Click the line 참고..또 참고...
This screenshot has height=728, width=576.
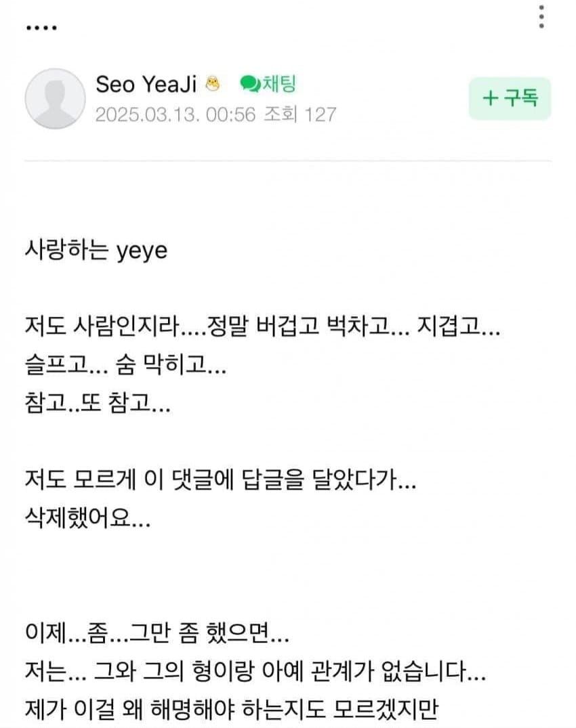pos(98,402)
